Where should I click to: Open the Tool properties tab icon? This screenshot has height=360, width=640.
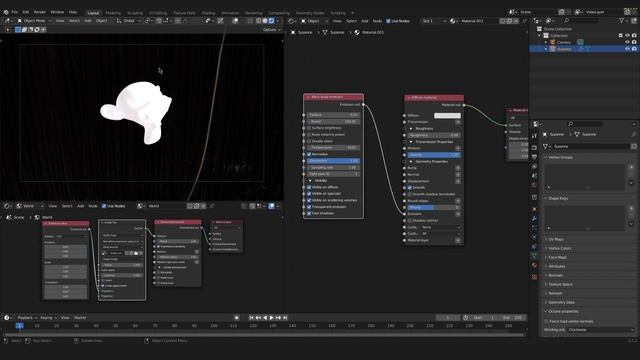[x=534, y=136]
